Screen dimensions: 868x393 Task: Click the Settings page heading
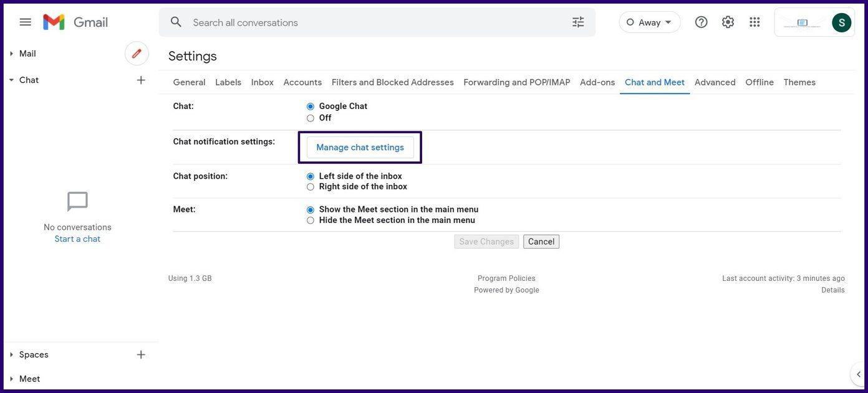coord(193,56)
